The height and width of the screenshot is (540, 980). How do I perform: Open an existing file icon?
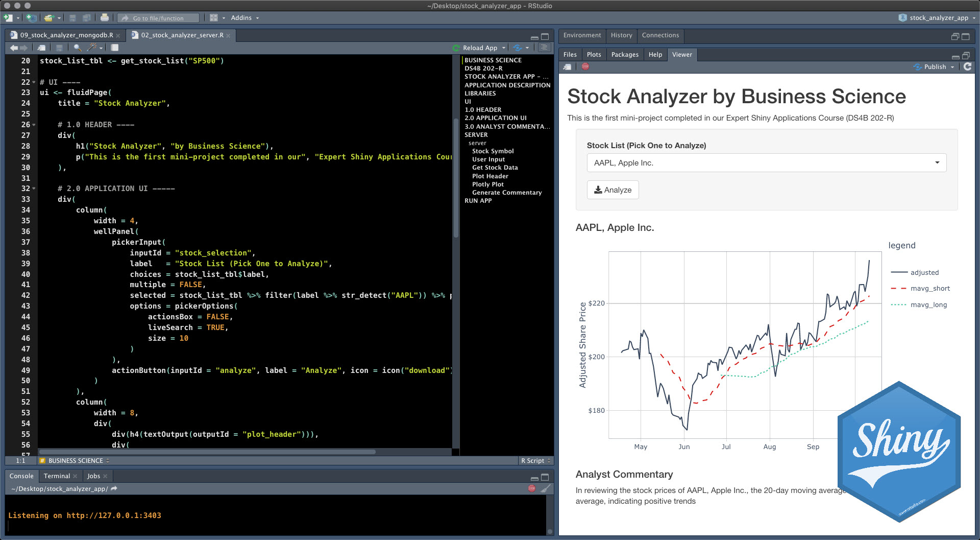point(48,18)
